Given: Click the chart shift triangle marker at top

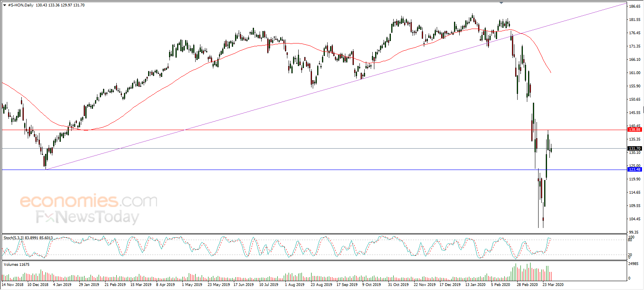Looking at the screenshot, I should [501, 3].
